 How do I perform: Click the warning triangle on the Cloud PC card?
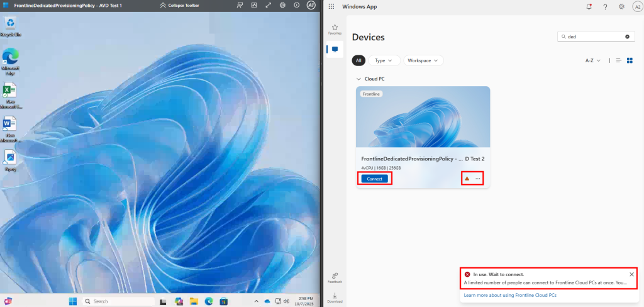pos(467,179)
